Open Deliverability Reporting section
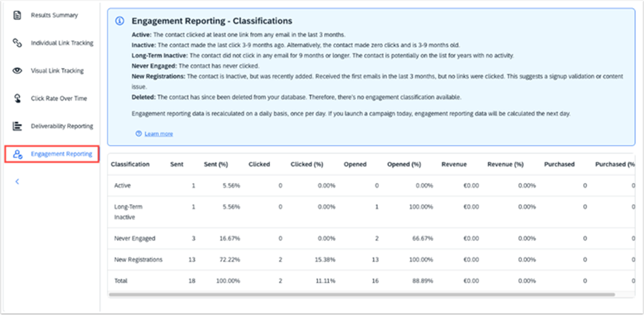This screenshot has width=644, height=315. 62,126
